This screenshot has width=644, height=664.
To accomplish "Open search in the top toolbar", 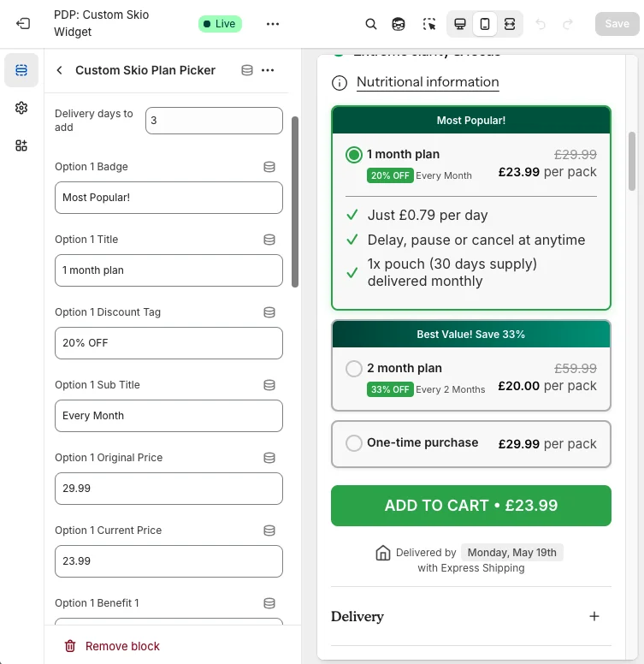I will tap(371, 24).
